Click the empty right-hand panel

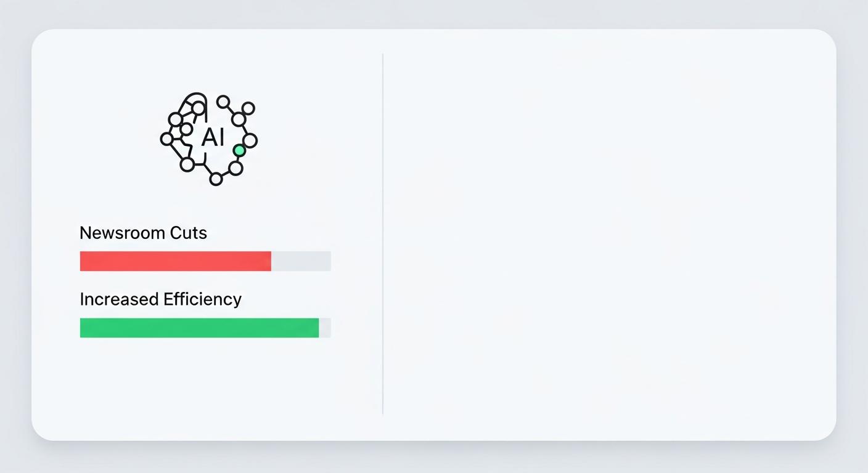(x=607, y=234)
